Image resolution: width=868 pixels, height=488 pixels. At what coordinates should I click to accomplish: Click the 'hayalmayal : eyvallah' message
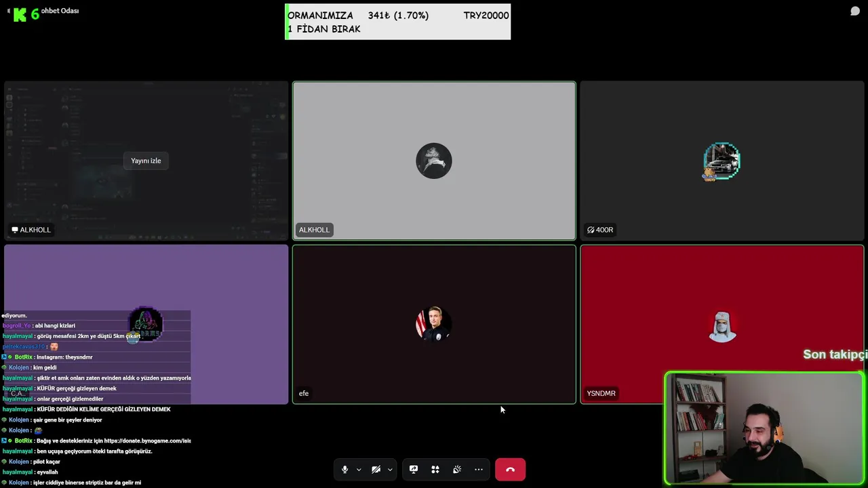[x=30, y=472]
